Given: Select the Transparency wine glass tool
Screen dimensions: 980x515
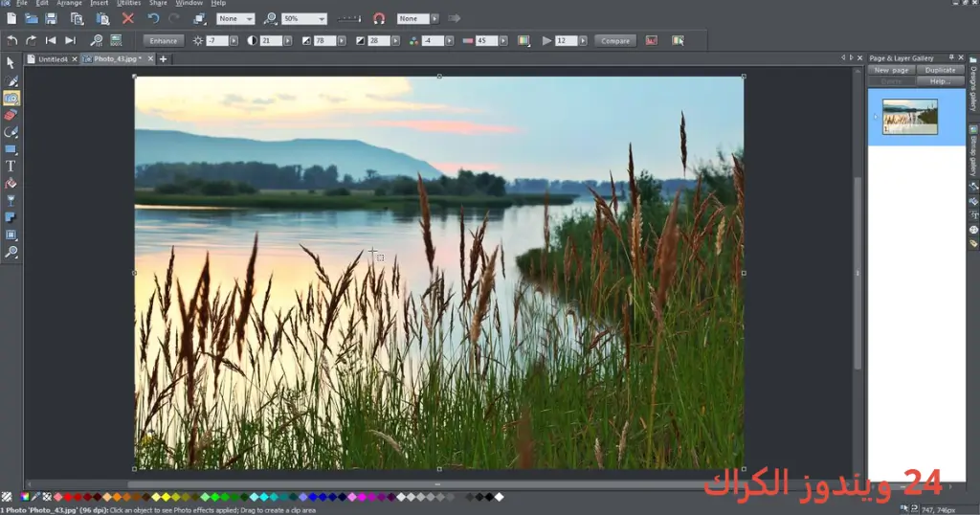Looking at the screenshot, I should (11, 201).
